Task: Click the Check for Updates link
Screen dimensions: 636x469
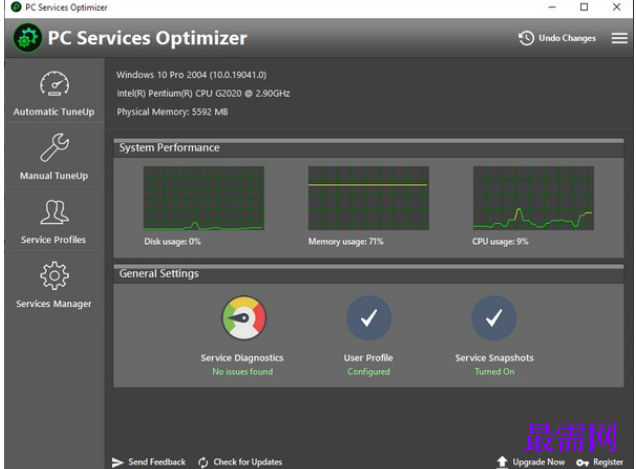Action: click(x=248, y=462)
